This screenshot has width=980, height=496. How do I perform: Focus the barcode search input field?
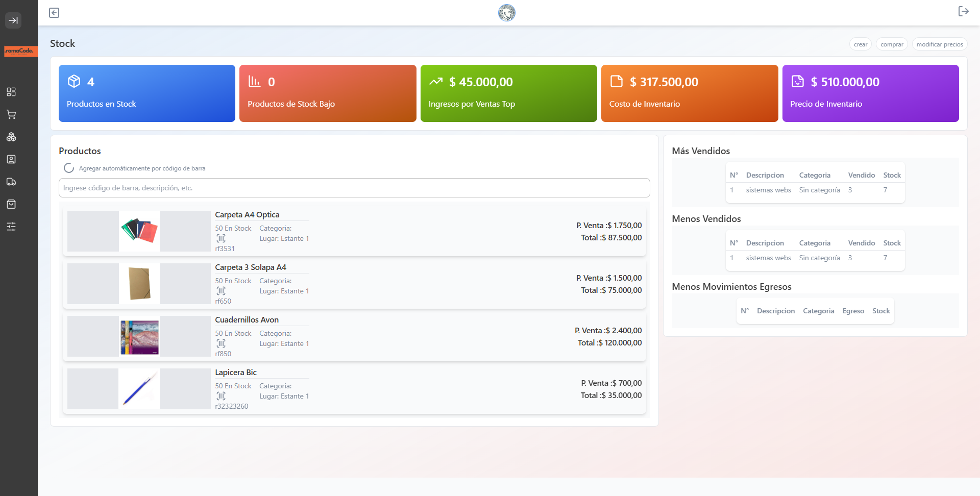click(x=354, y=188)
